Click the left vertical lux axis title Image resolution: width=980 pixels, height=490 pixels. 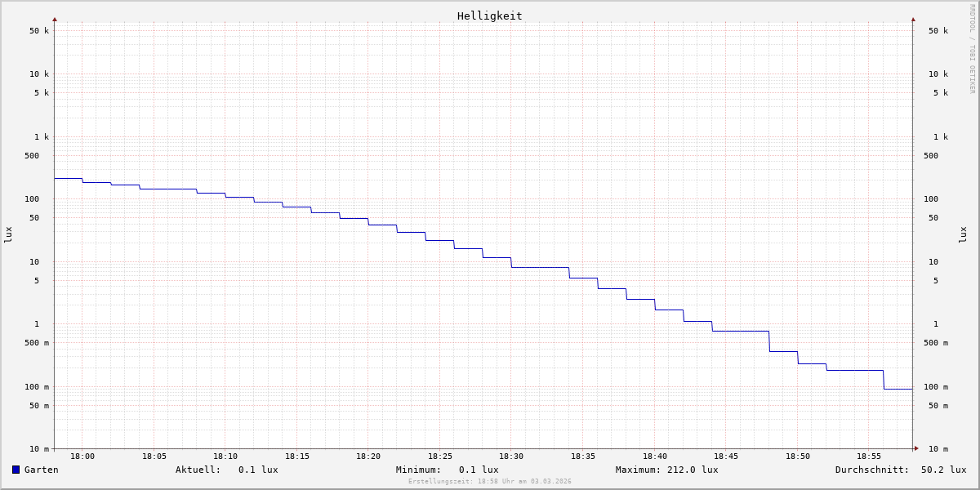[x=8, y=234]
